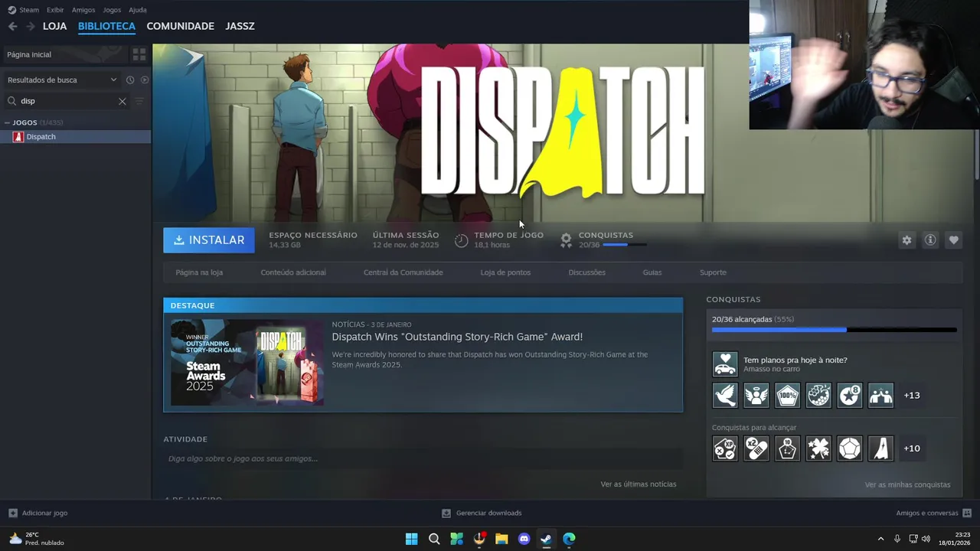
Task: Open four-leaf clover locked achievement
Action: (x=818, y=448)
